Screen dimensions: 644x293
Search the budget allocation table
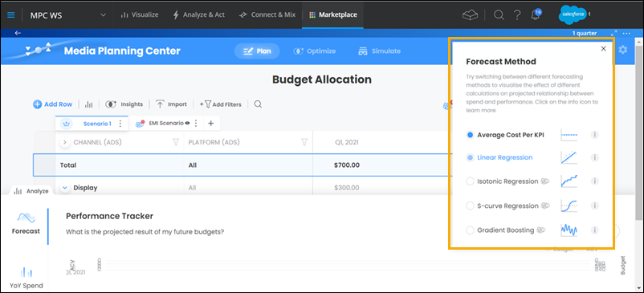tap(258, 104)
